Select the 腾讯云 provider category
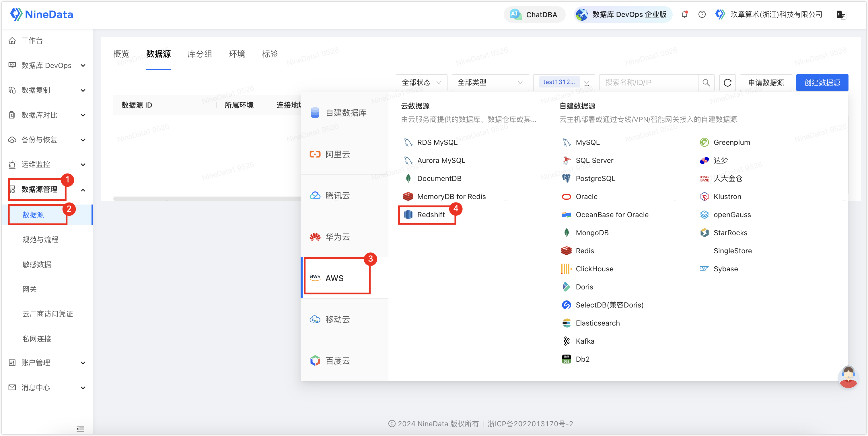 pos(345,196)
